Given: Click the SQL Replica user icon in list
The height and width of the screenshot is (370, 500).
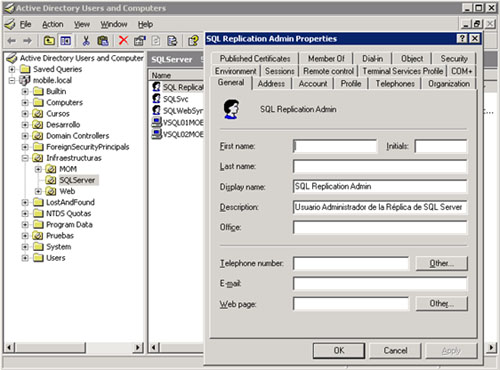Looking at the screenshot, I should coord(156,87).
